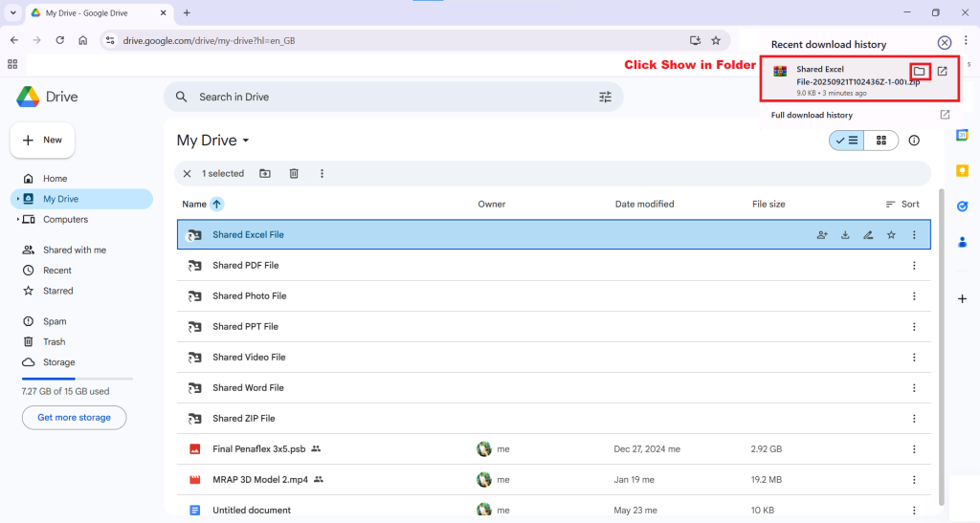The height and width of the screenshot is (523, 980).
Task: Expand Computers tree in sidebar
Action: point(17,220)
